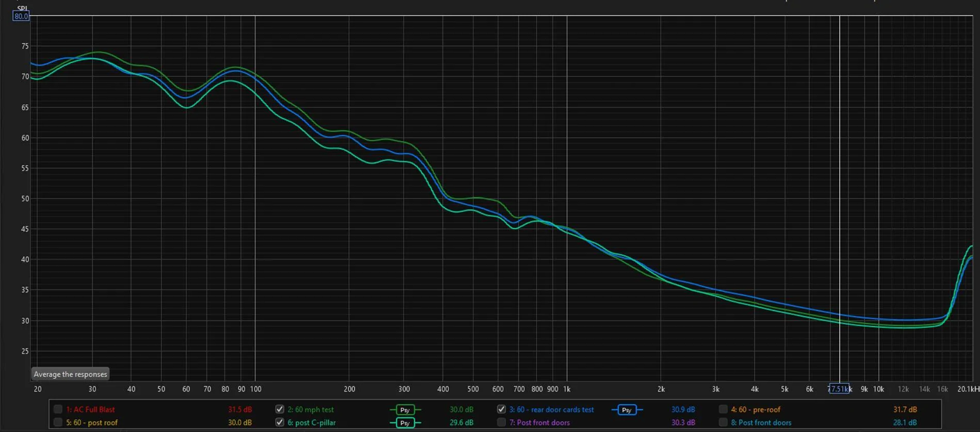Click the blue Psy icon for rear door cards
Viewport: 980px width, 432px height.
(x=627, y=410)
